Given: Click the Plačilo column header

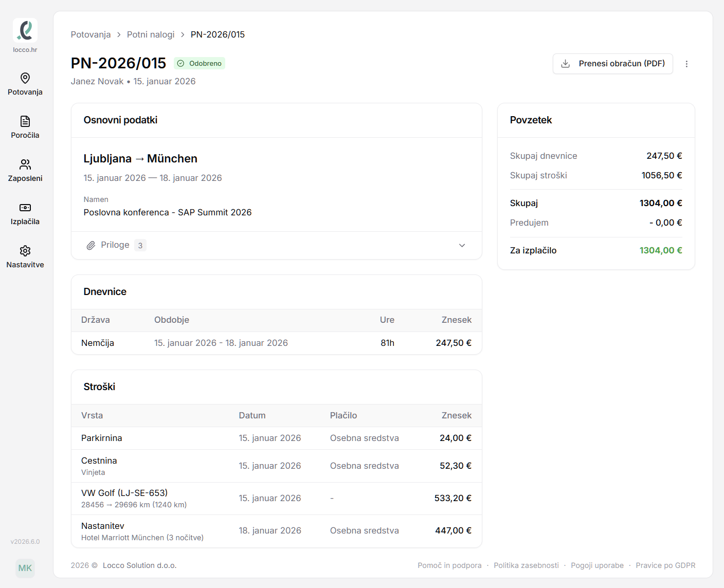Looking at the screenshot, I should [x=343, y=415].
